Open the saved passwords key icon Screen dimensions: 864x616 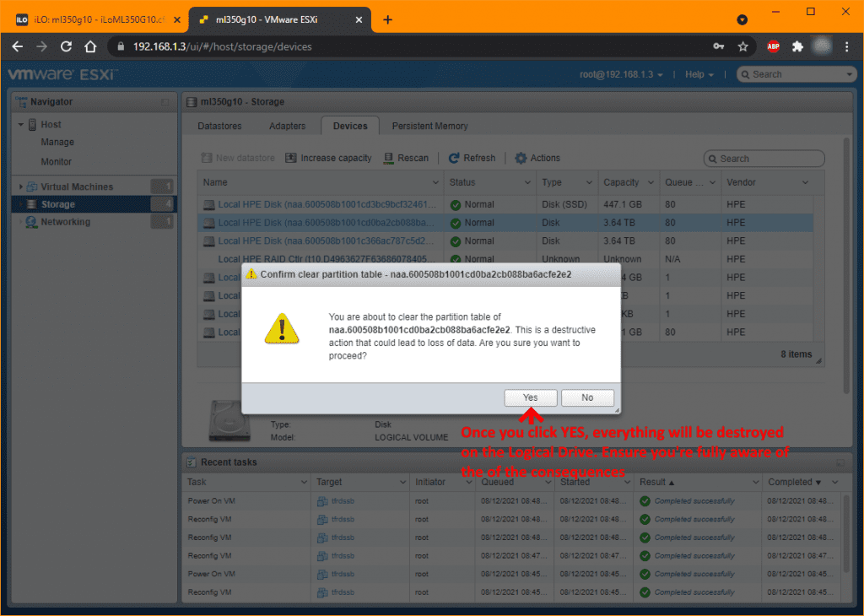coord(718,46)
